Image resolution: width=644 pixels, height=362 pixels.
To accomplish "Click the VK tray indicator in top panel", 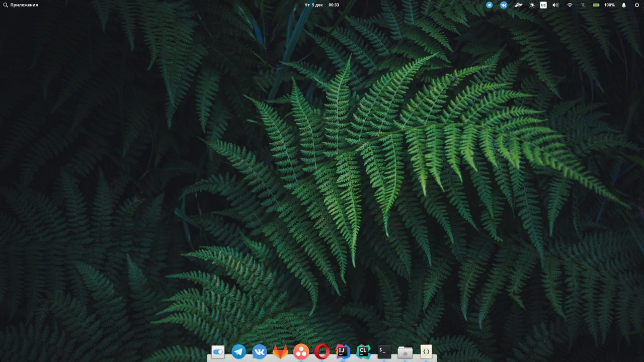I will 504,5.
